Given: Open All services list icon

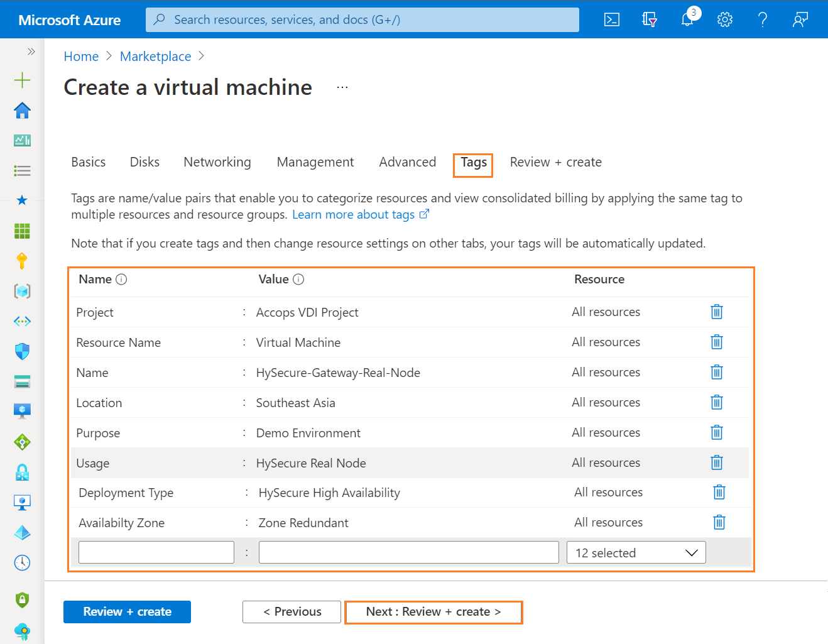Looking at the screenshot, I should [x=22, y=170].
